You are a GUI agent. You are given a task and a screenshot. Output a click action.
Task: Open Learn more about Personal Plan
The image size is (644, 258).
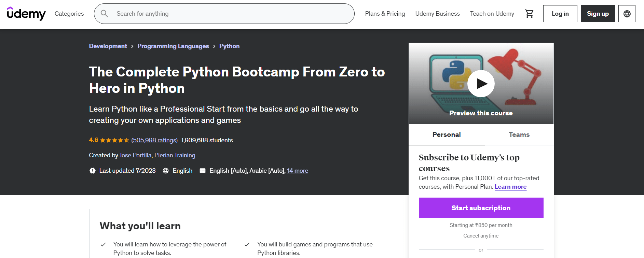[x=510, y=187]
